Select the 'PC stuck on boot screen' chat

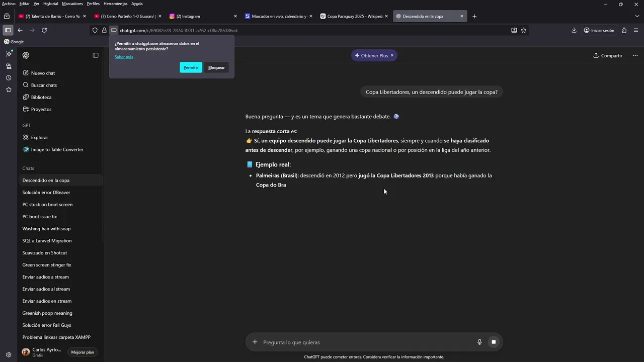click(60, 205)
